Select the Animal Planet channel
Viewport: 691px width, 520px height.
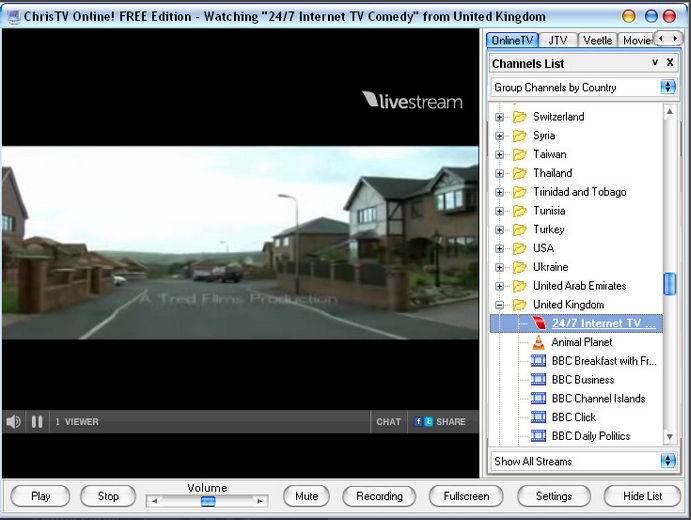582,342
